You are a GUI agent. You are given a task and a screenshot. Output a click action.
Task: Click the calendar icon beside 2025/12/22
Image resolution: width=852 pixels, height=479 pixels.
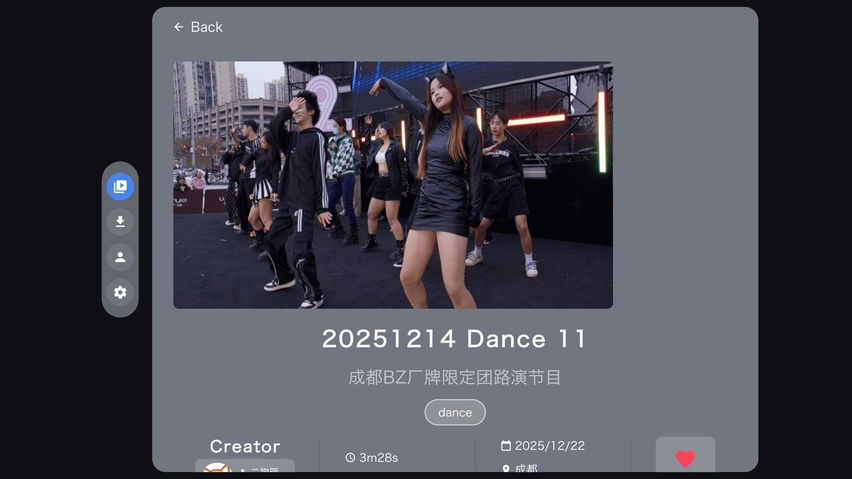coord(506,446)
